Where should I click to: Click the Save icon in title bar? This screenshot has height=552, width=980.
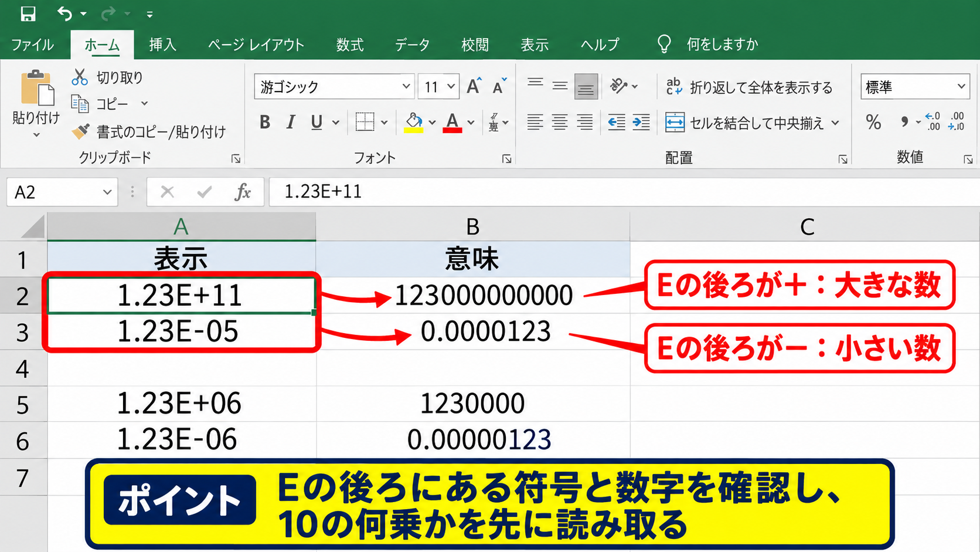pyautogui.click(x=28, y=13)
